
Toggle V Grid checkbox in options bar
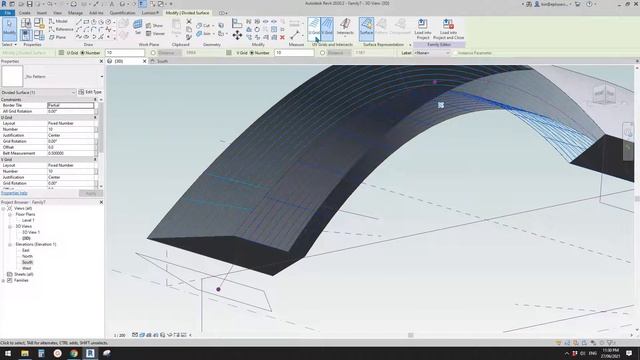[x=229, y=53]
